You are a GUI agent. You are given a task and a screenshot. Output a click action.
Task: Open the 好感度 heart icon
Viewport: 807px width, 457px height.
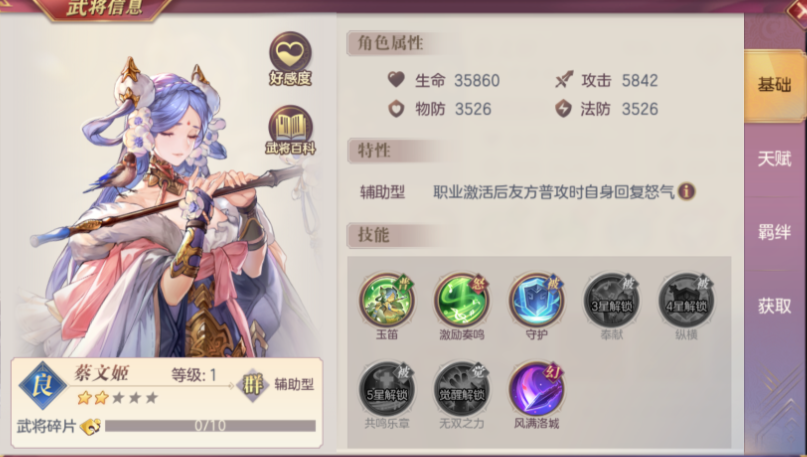pos(290,58)
